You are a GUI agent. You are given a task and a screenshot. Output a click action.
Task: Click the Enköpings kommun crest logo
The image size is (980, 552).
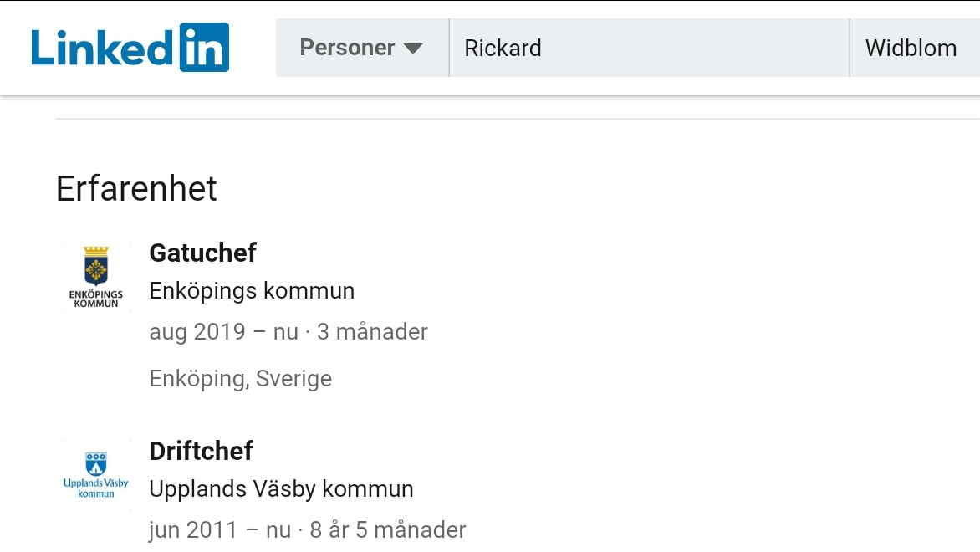(x=96, y=276)
